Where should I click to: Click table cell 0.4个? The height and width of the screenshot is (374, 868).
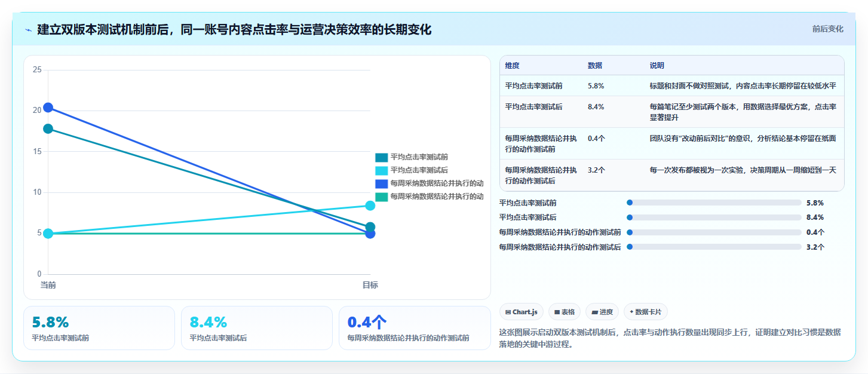[x=596, y=138]
